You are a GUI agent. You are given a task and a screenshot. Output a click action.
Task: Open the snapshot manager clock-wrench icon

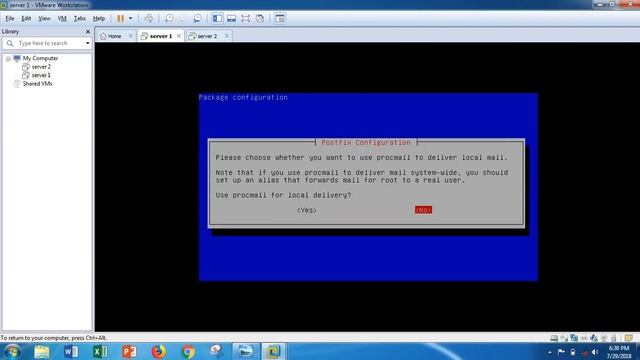point(198,18)
